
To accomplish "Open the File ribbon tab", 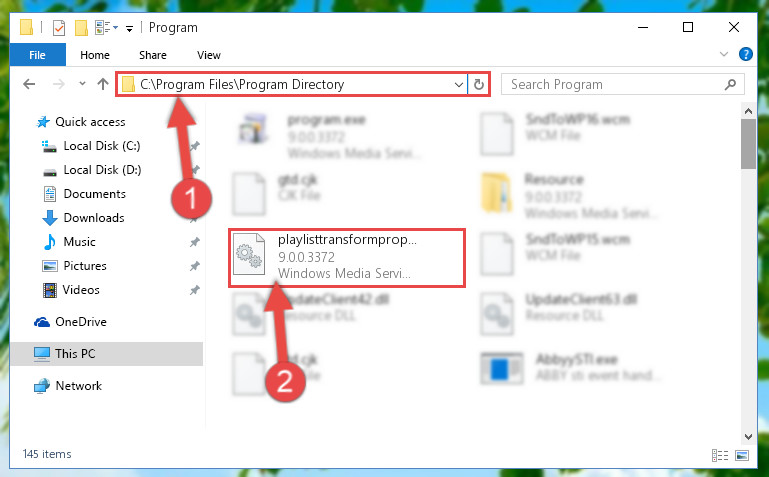I will [x=37, y=54].
